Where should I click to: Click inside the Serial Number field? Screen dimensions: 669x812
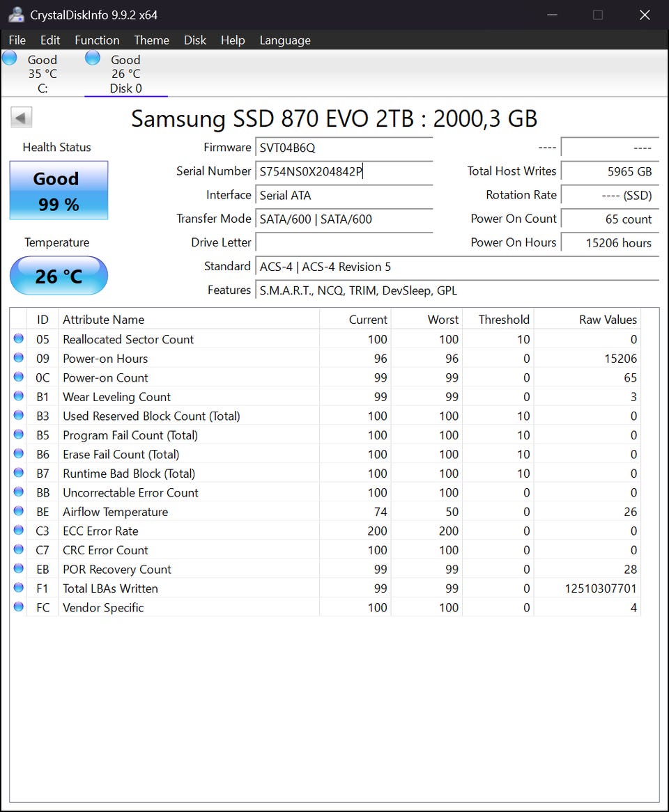344,171
